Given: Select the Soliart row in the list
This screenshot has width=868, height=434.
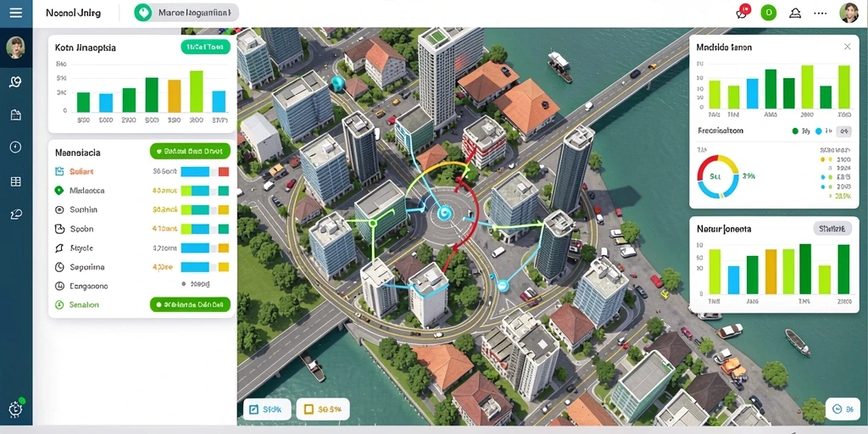Looking at the screenshot, I should pyautogui.click(x=142, y=171).
